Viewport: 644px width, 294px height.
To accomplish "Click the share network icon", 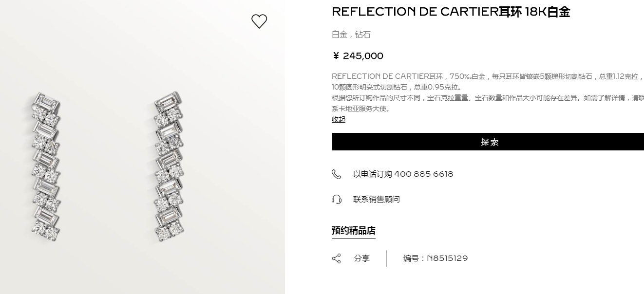I will (x=336, y=258).
